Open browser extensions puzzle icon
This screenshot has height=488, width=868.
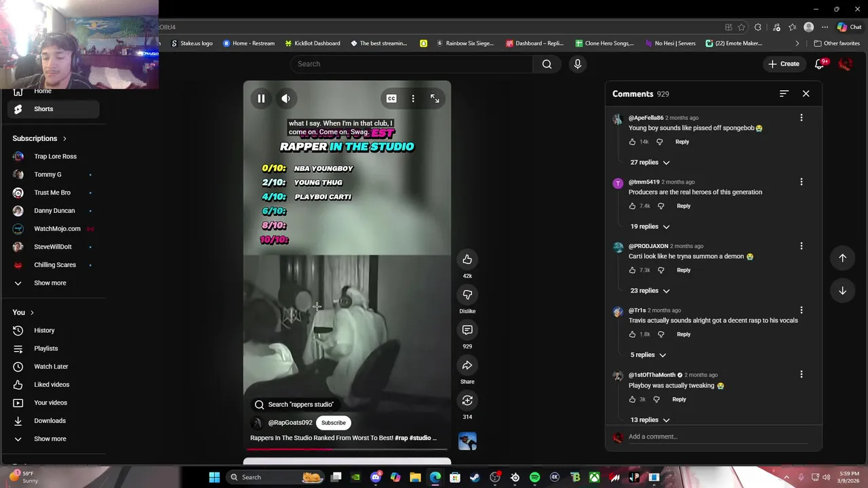point(758,27)
